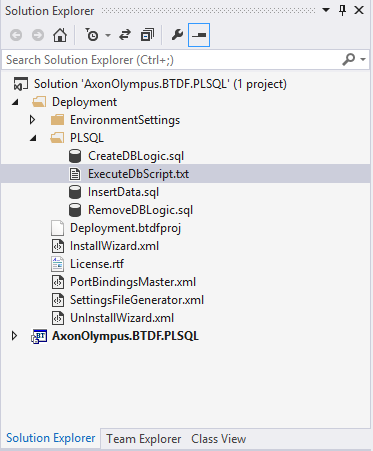The width and height of the screenshot is (373, 451).
Task: Select the InstallWizard.xml file
Action: 114,246
